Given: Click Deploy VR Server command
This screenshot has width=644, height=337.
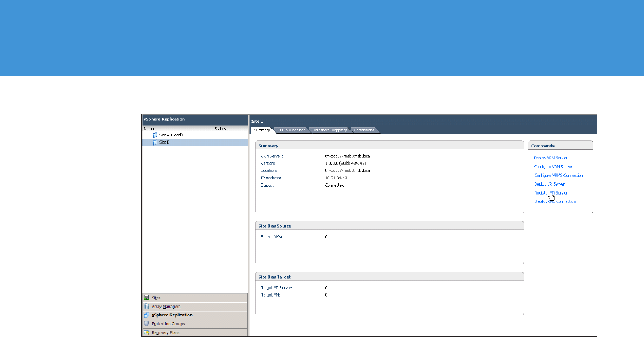Looking at the screenshot, I should pos(549,185).
